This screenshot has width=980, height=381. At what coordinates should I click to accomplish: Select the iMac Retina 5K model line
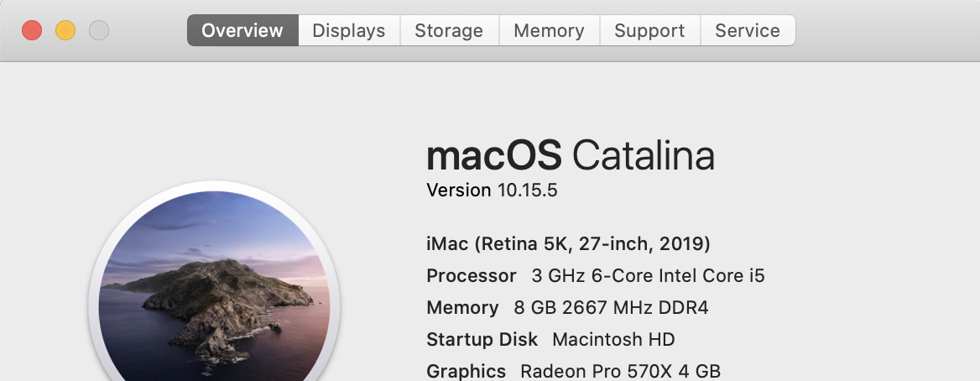[568, 244]
